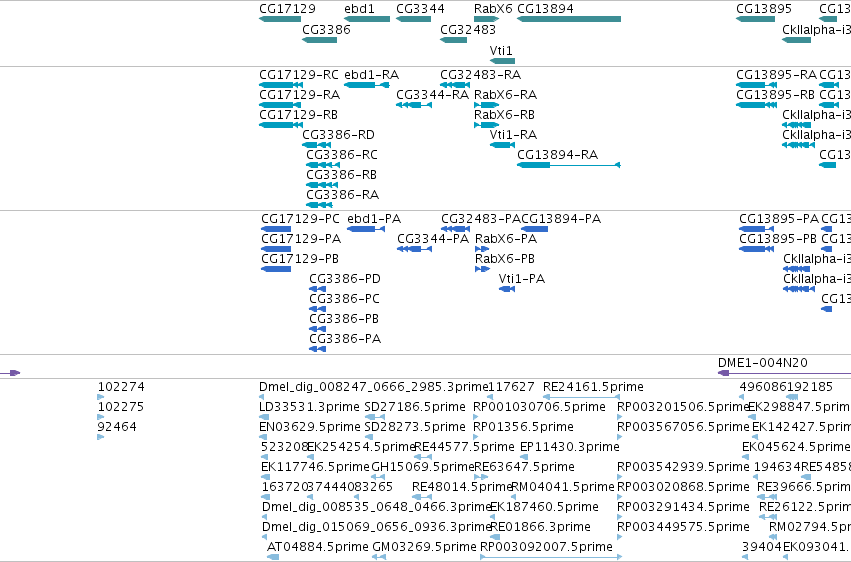Viewport: 851px width, 562px height.
Task: Click the CG13894-PA protein label
Action: click(561, 219)
